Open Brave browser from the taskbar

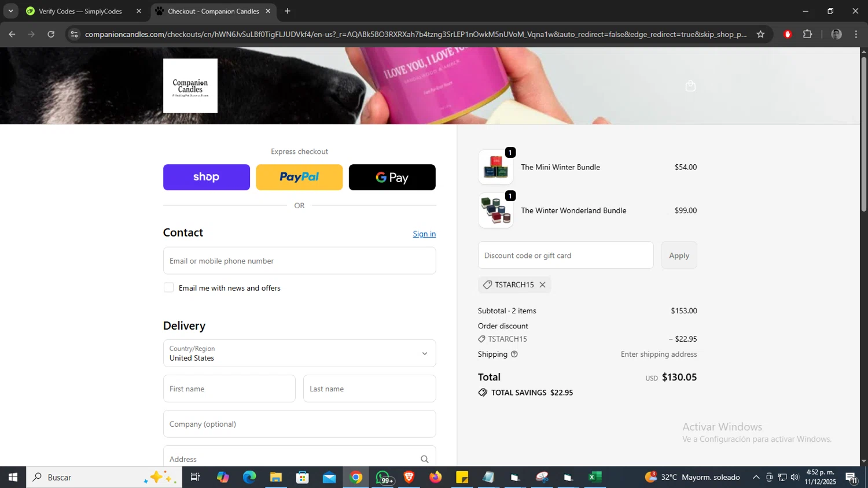click(409, 477)
